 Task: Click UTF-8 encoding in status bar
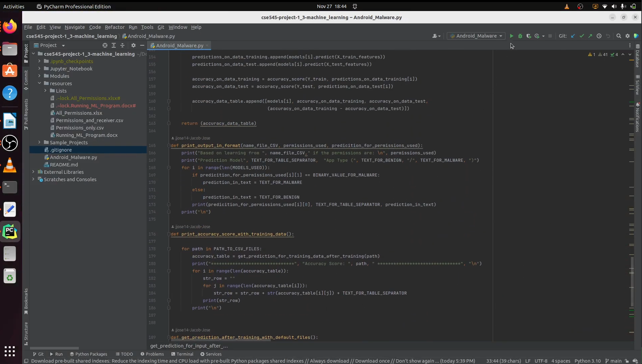point(541,361)
